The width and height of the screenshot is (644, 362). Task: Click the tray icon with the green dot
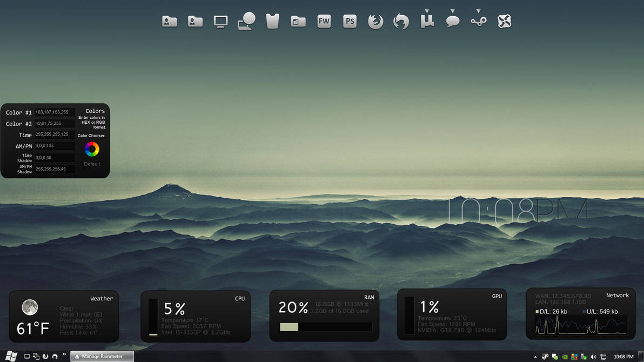coord(555,357)
